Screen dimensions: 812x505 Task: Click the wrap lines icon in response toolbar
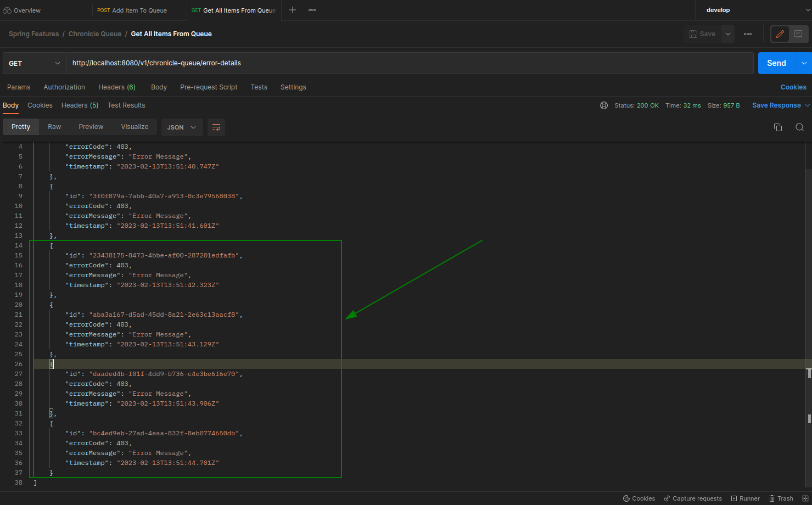pyautogui.click(x=216, y=127)
